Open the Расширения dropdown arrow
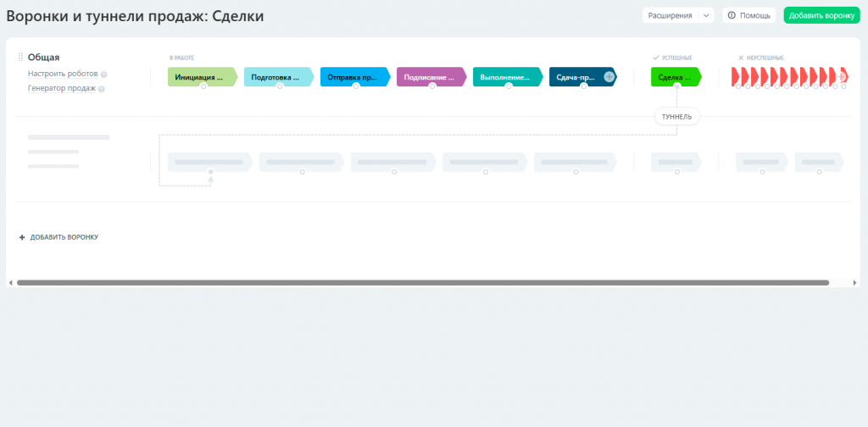868x427 pixels. click(706, 15)
